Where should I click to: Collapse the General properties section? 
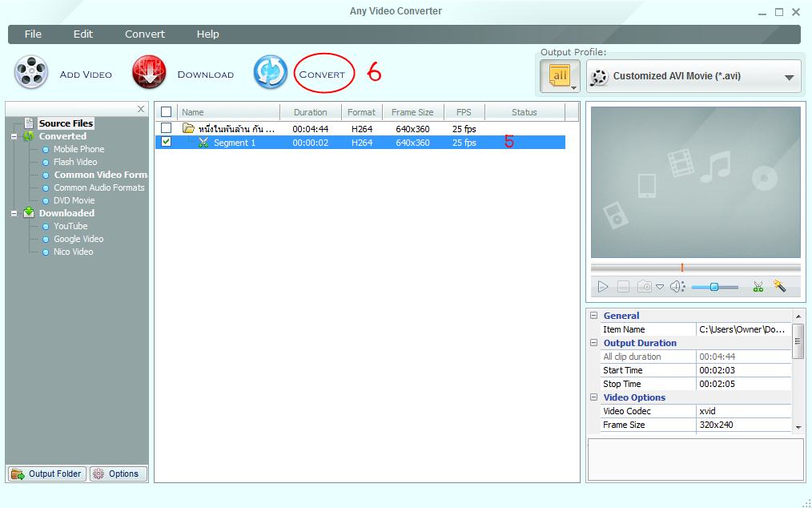tap(594, 315)
